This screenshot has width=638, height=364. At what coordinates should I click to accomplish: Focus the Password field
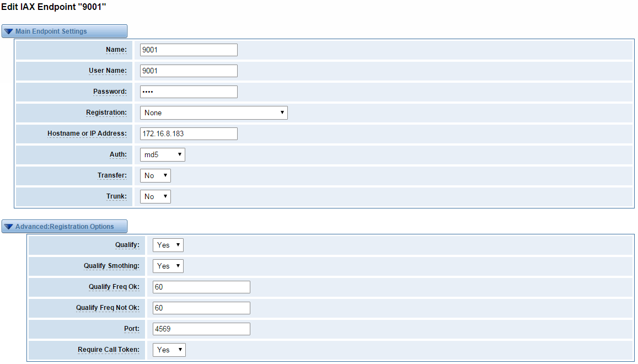click(189, 92)
